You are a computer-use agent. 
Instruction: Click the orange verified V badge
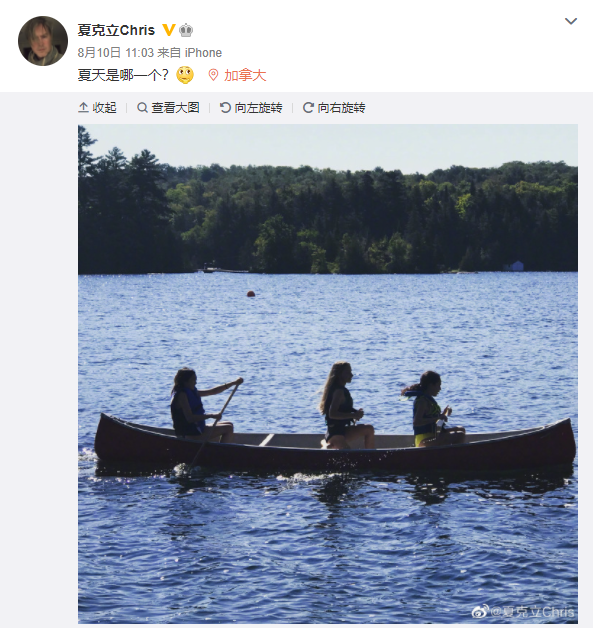pyautogui.click(x=169, y=30)
